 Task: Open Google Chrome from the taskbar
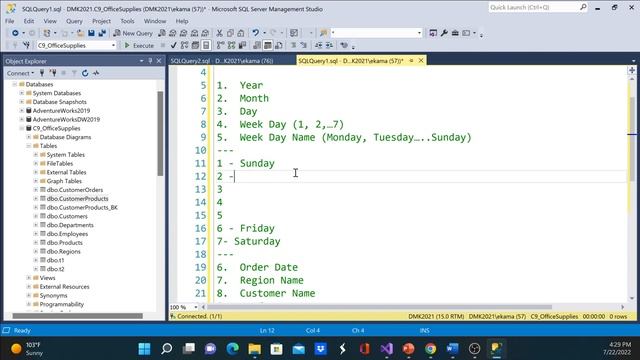(430, 349)
